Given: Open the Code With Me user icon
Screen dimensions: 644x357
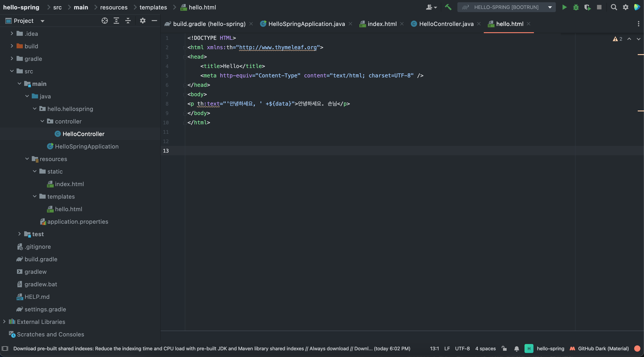Looking at the screenshot, I should (431, 7).
